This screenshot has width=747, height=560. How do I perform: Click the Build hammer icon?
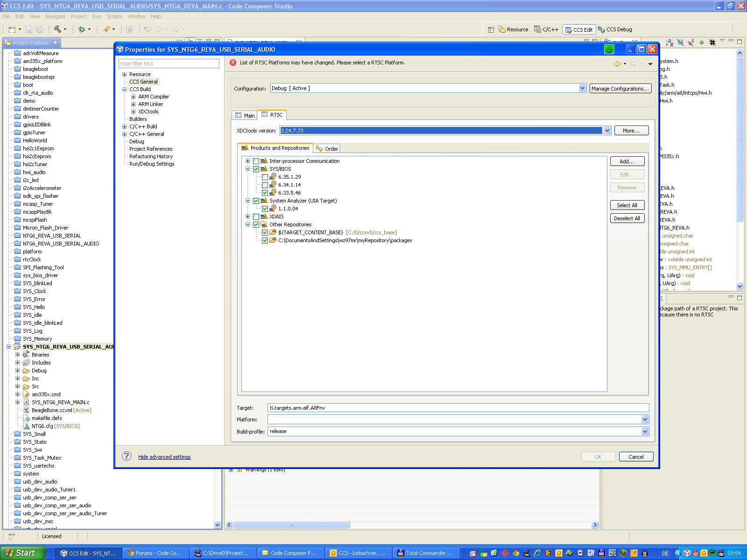(x=57, y=29)
